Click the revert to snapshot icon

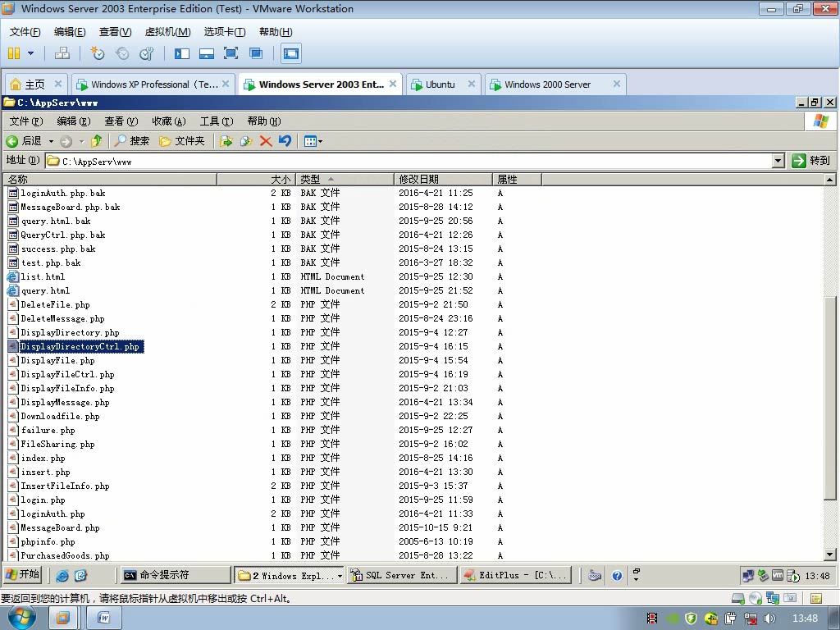coord(122,53)
